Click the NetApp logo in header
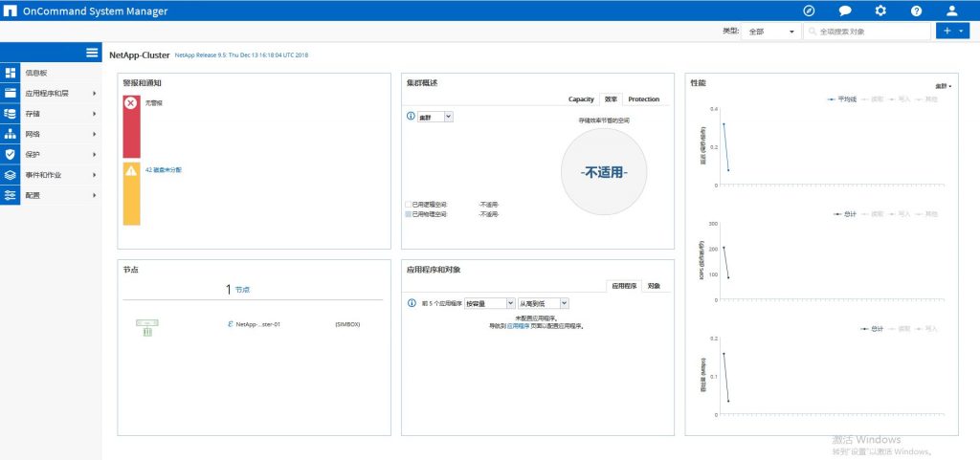This screenshot has height=460, width=980. pyautogui.click(x=10, y=11)
